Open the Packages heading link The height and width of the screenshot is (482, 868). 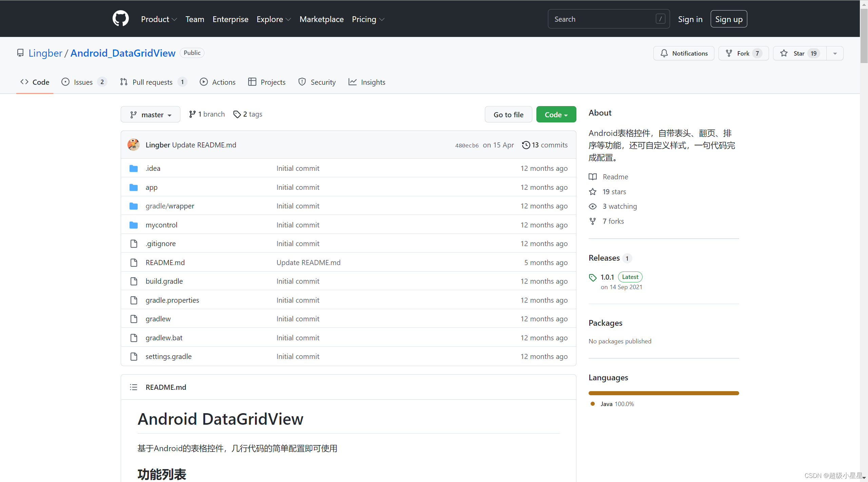(x=606, y=323)
